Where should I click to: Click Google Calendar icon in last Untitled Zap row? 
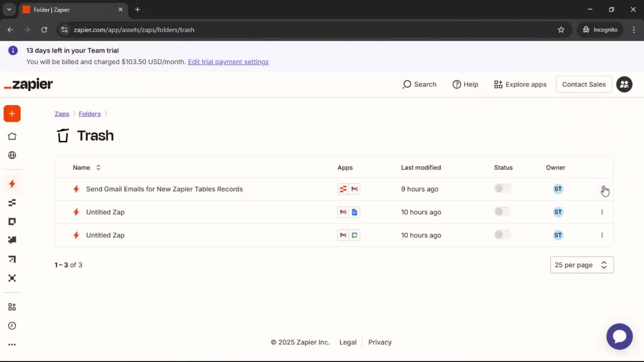coord(355,235)
